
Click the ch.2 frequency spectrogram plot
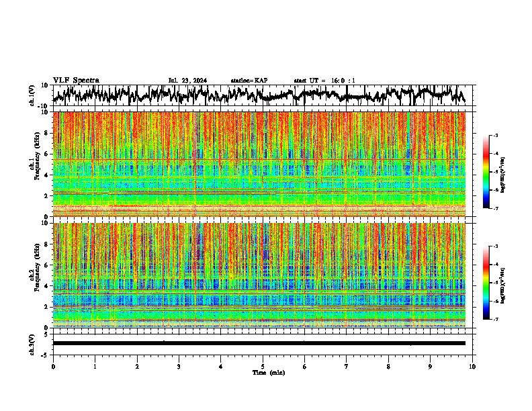tap(259, 275)
